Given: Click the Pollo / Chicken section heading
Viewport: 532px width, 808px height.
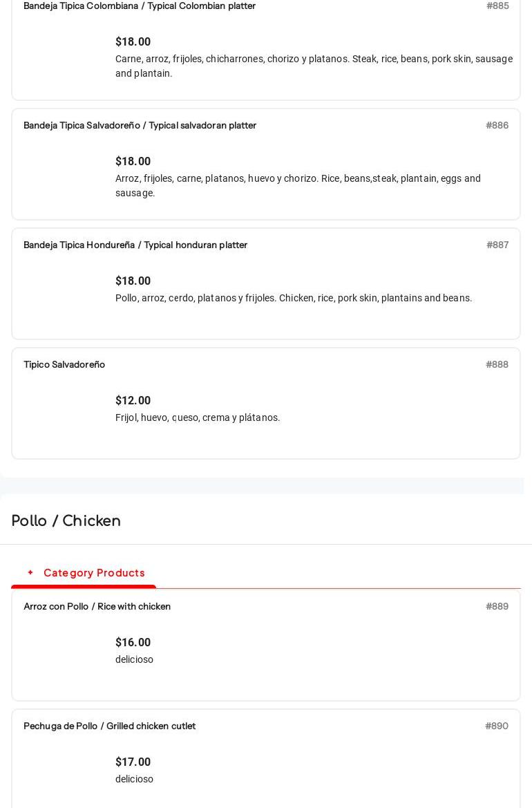Looking at the screenshot, I should (x=66, y=520).
